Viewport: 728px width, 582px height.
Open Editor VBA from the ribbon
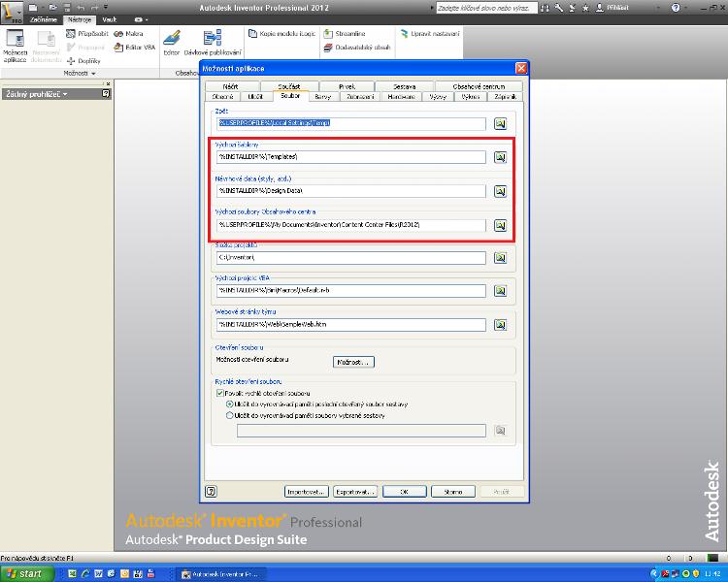click(135, 48)
